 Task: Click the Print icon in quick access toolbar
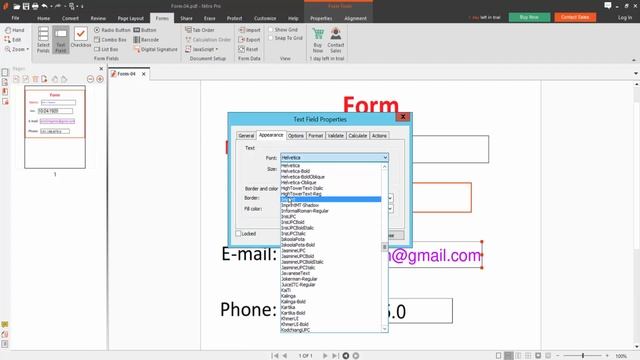click(x=35, y=6)
